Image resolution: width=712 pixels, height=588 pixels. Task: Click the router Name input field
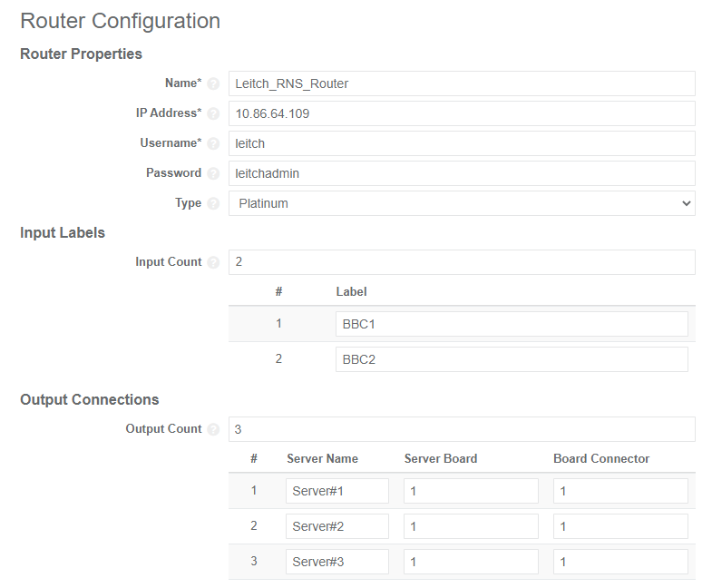tap(462, 83)
